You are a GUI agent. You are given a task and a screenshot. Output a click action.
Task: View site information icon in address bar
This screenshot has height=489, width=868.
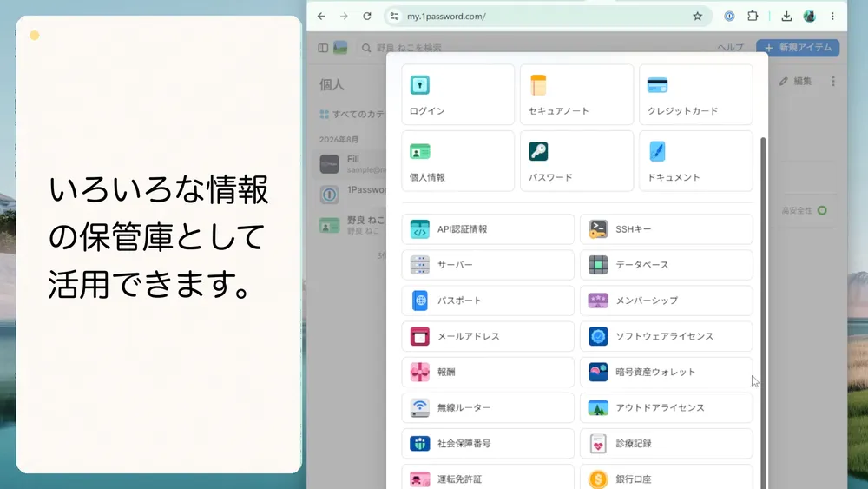pos(394,16)
